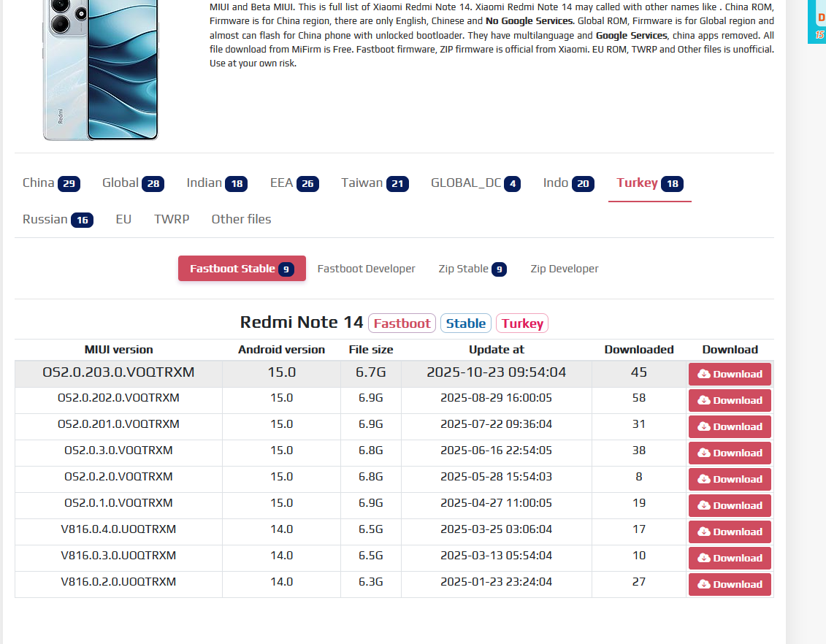Click the MIUI version column header
This screenshot has height=644, width=826.
pyautogui.click(x=118, y=350)
